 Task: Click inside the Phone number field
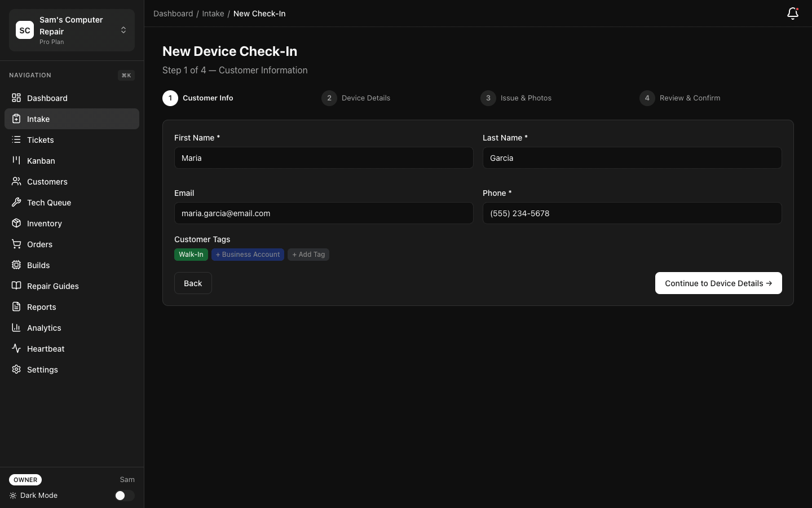(632, 213)
